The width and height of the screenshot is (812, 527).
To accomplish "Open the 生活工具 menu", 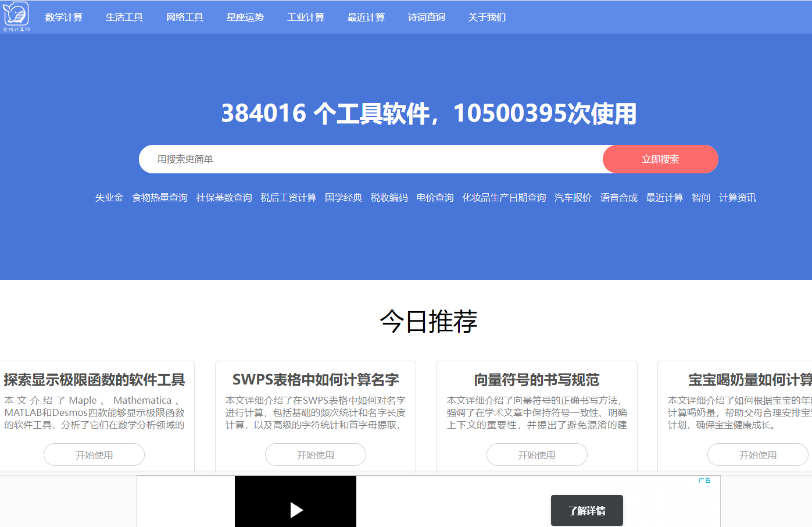I will click(x=124, y=17).
